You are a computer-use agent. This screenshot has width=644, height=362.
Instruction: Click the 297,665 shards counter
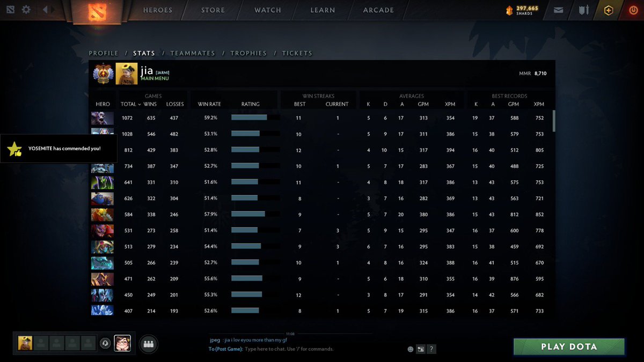[x=522, y=10]
